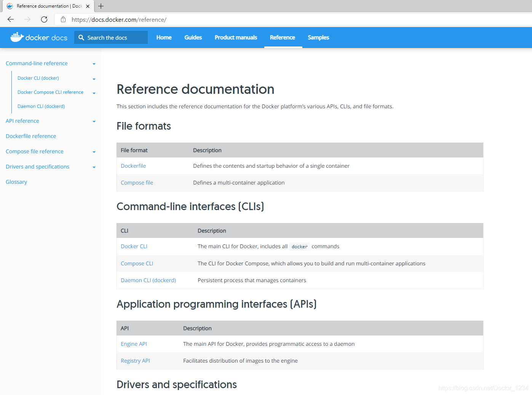Expand the Compose file reference arrow
Viewport: 532px width, 395px height.
(94, 152)
